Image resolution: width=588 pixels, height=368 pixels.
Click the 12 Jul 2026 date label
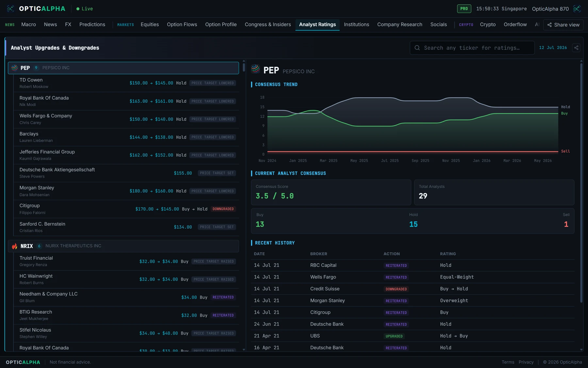553,48
